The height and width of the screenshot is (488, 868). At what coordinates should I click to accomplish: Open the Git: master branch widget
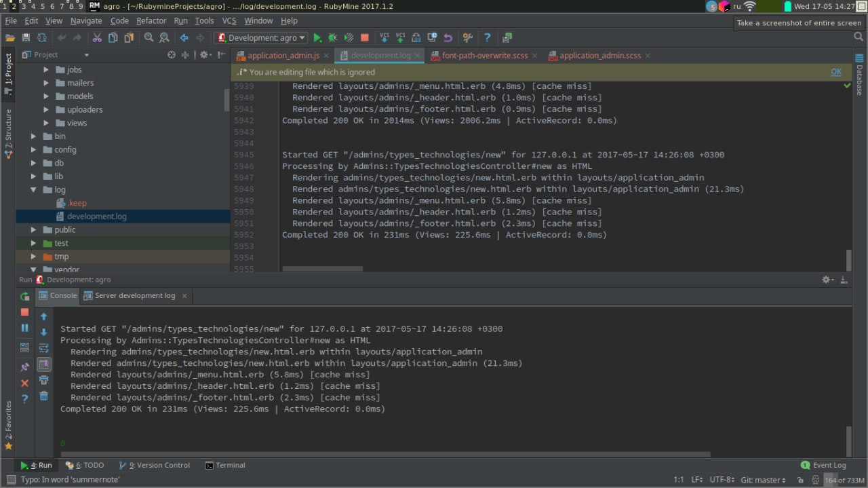click(764, 480)
